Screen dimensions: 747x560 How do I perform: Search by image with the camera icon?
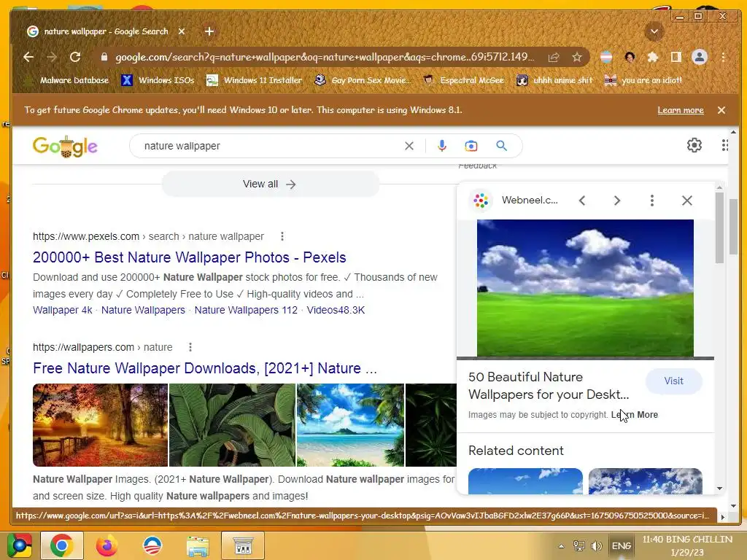click(471, 146)
